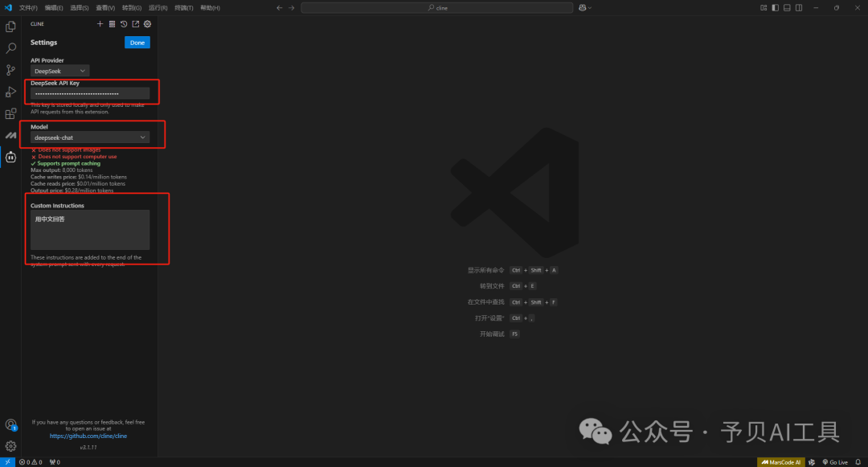868x467 pixels.
Task: Toggle the bottom panel
Action: click(x=787, y=8)
